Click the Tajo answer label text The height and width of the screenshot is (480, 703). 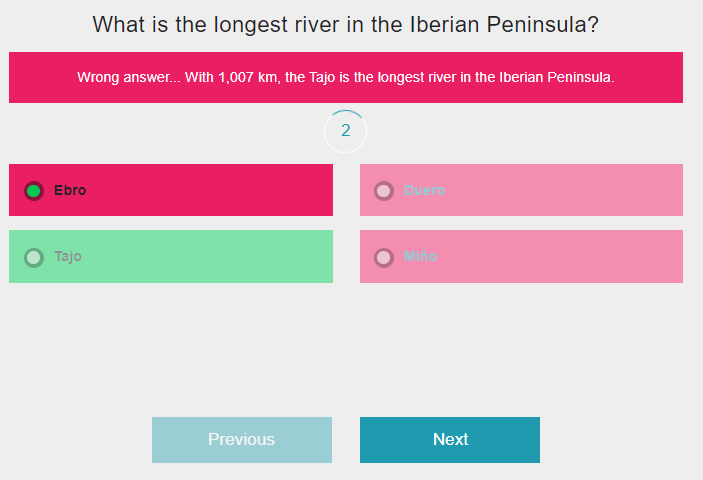(x=68, y=257)
